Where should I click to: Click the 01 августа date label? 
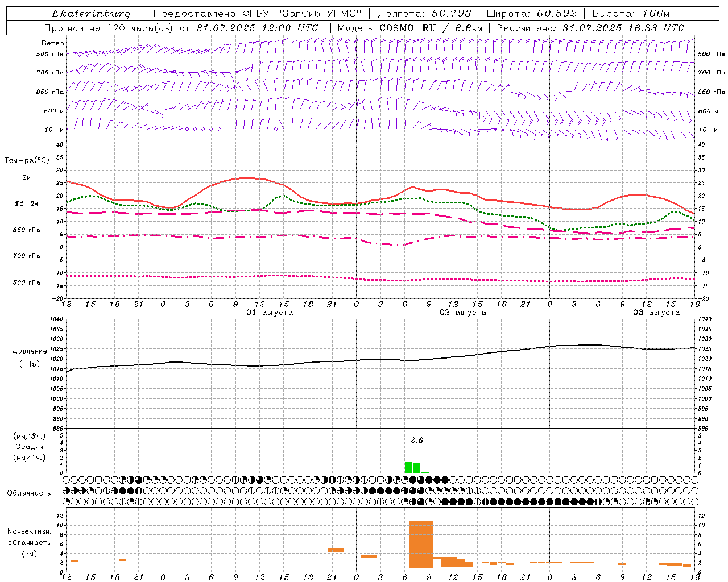(x=269, y=313)
